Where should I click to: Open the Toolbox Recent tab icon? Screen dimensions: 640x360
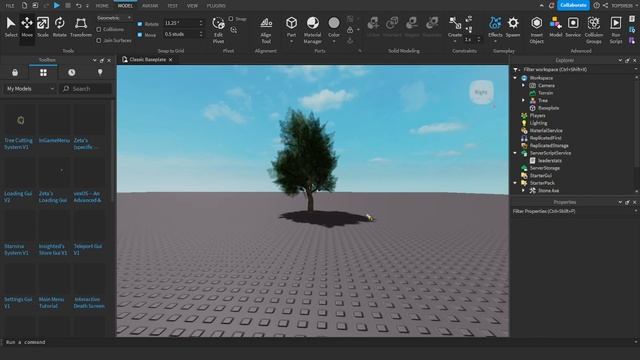coord(72,73)
